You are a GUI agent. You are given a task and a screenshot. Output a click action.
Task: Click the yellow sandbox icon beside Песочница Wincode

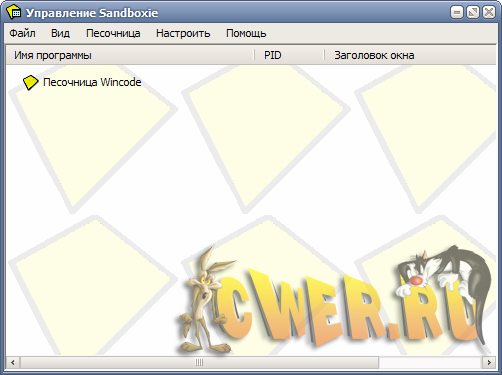tap(30, 82)
